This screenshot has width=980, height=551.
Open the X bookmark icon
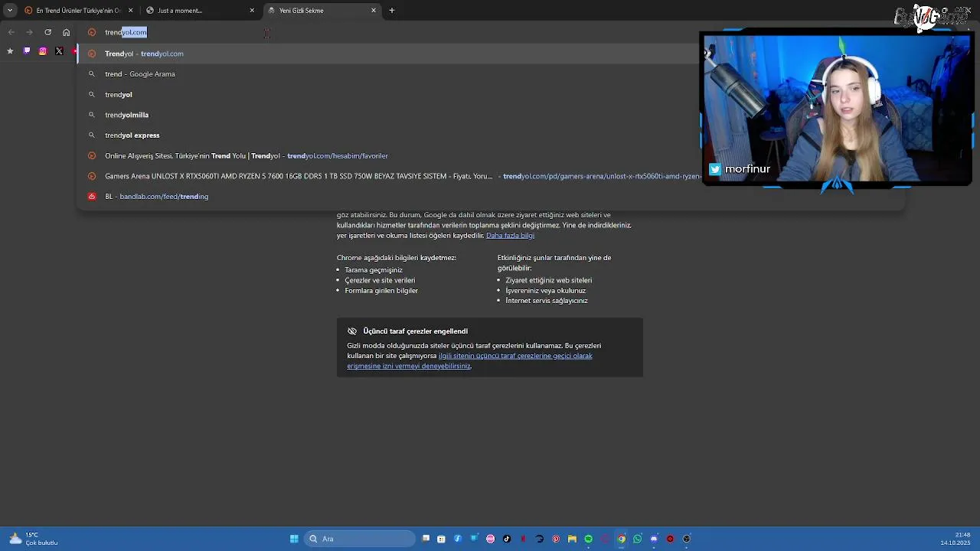click(59, 51)
